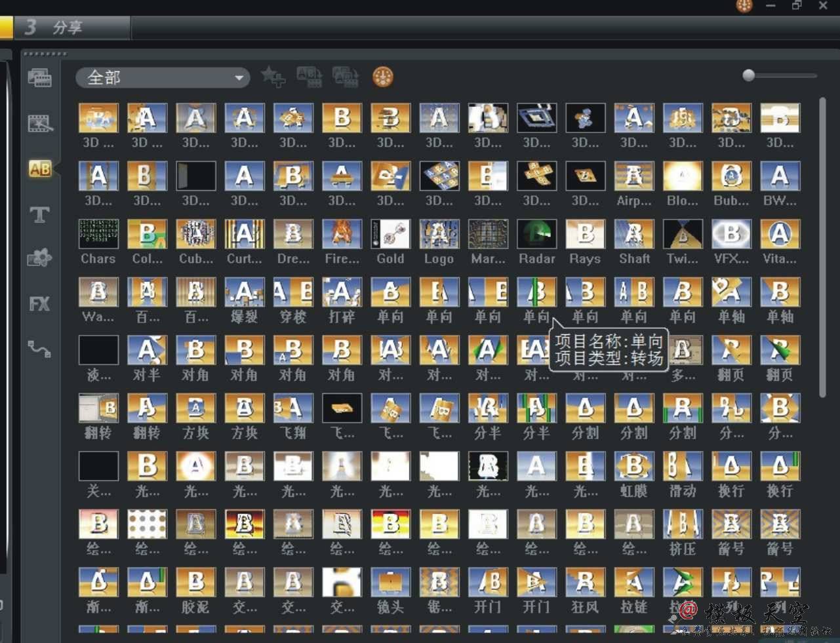
Task: Click the orange Get More Content icon
Action: coord(383,77)
